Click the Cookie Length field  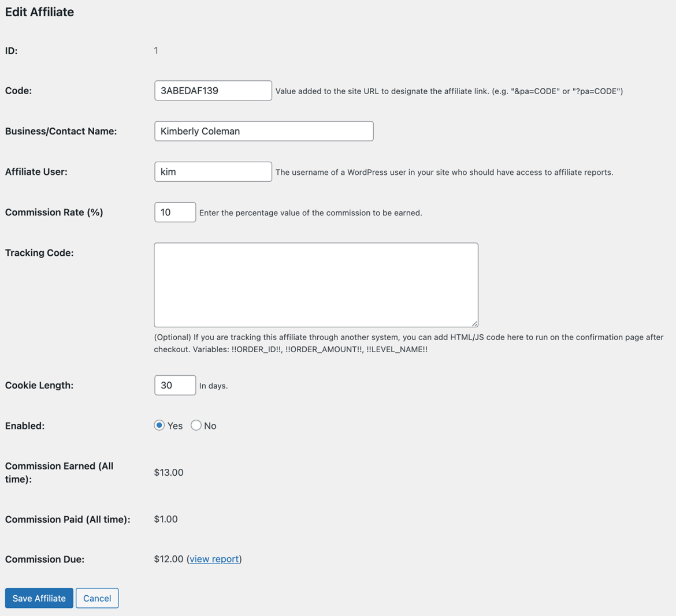pyautogui.click(x=174, y=385)
